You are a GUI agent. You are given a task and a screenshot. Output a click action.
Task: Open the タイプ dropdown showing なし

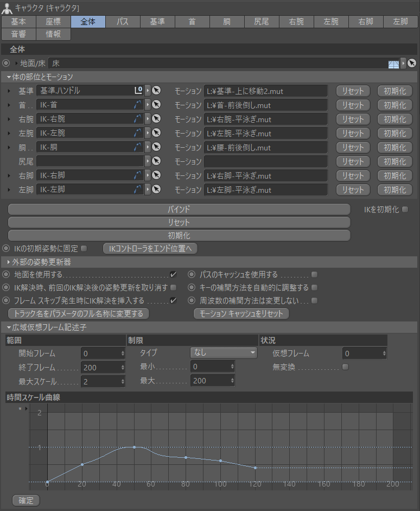224,352
